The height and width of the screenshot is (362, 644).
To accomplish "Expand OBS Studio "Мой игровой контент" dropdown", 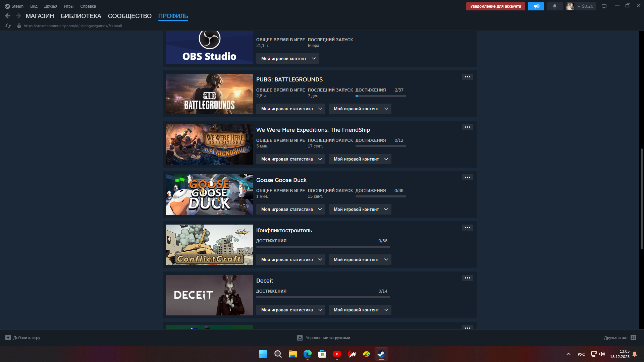I will coord(287,58).
